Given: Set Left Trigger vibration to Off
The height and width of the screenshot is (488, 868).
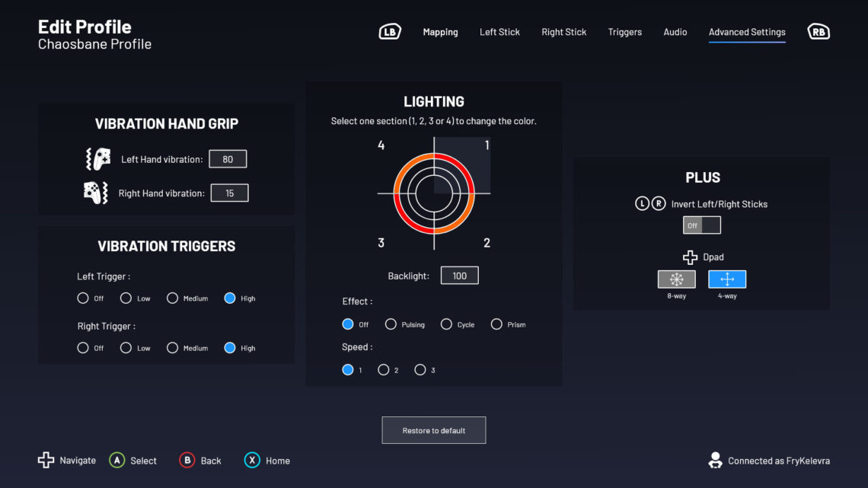Looking at the screenshot, I should click(83, 298).
